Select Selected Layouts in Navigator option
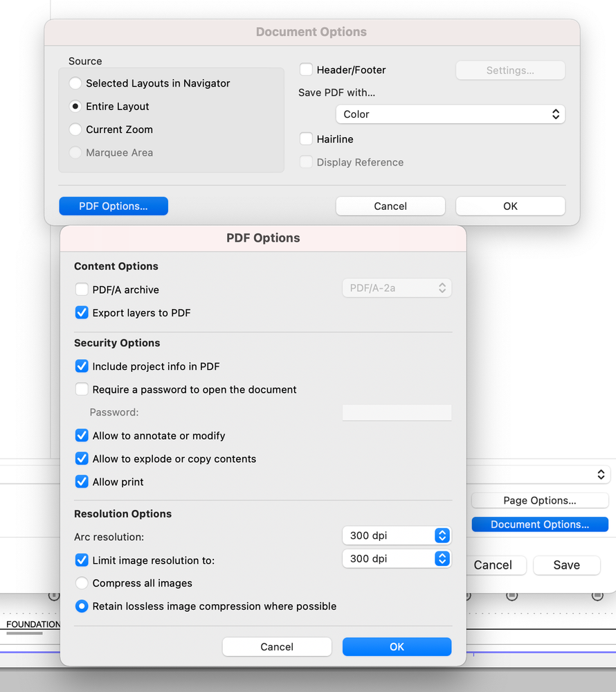616x692 pixels. tap(75, 83)
